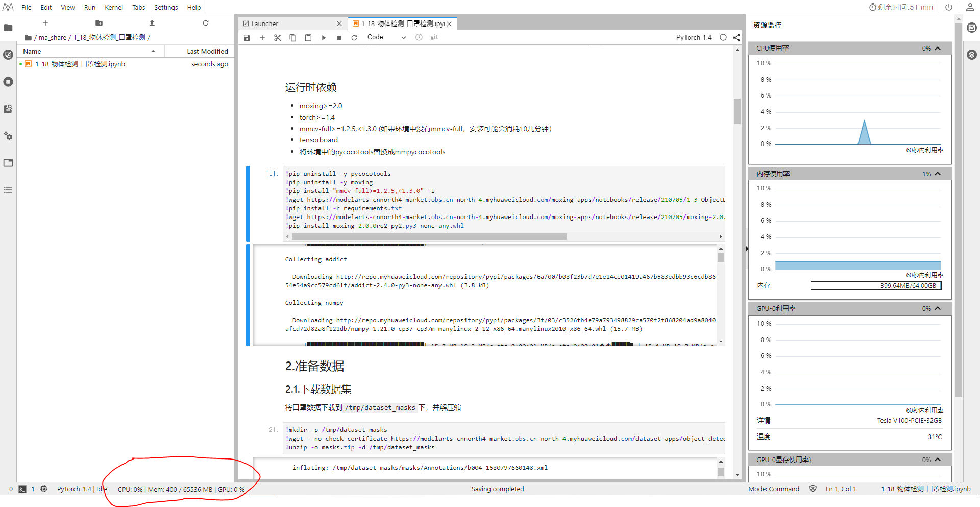Screen dimensions: 980x507
Task: Collapse the CPU使用率 panel
Action: pos(938,49)
